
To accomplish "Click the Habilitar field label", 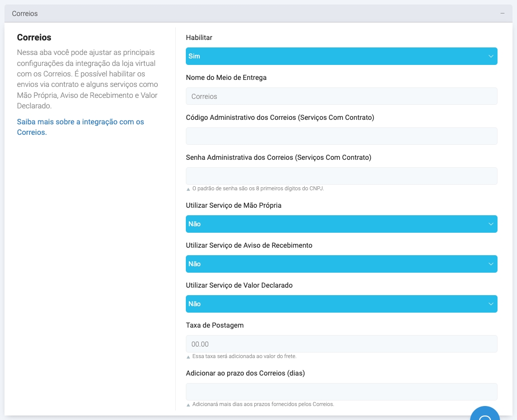I will (199, 37).
